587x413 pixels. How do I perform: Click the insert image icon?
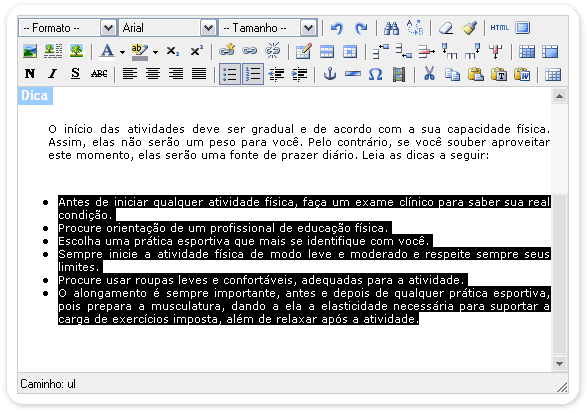pyautogui.click(x=30, y=51)
